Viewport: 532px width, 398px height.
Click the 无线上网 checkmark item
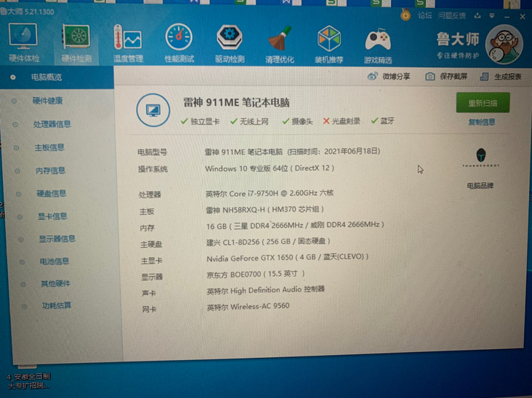coord(249,121)
